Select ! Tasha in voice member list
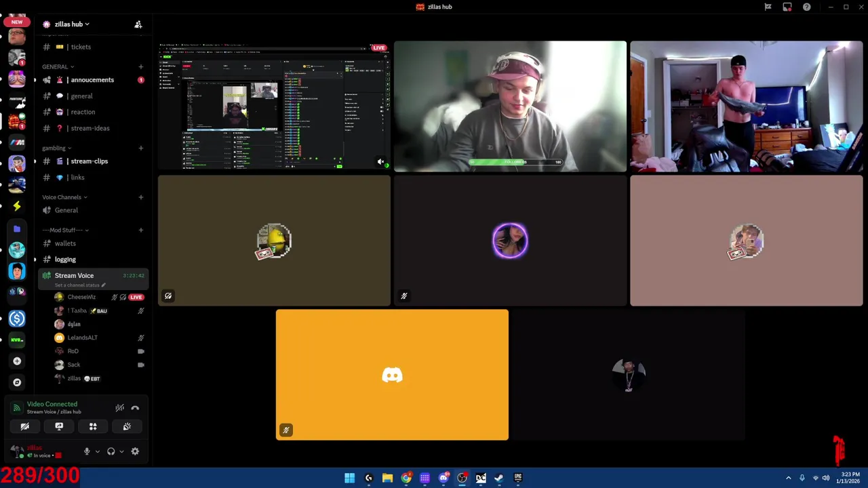Image resolution: width=868 pixels, height=488 pixels. (100, 310)
